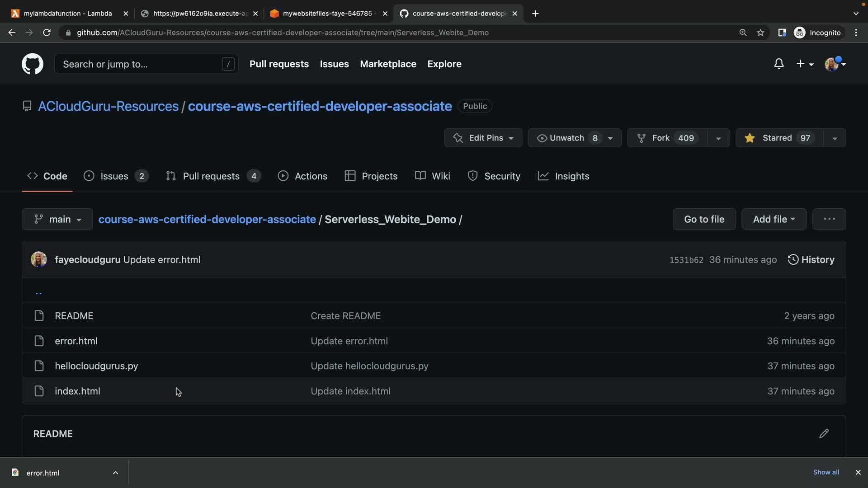The image size is (868, 488).
Task: Click the browser bookmark star icon
Action: (760, 33)
